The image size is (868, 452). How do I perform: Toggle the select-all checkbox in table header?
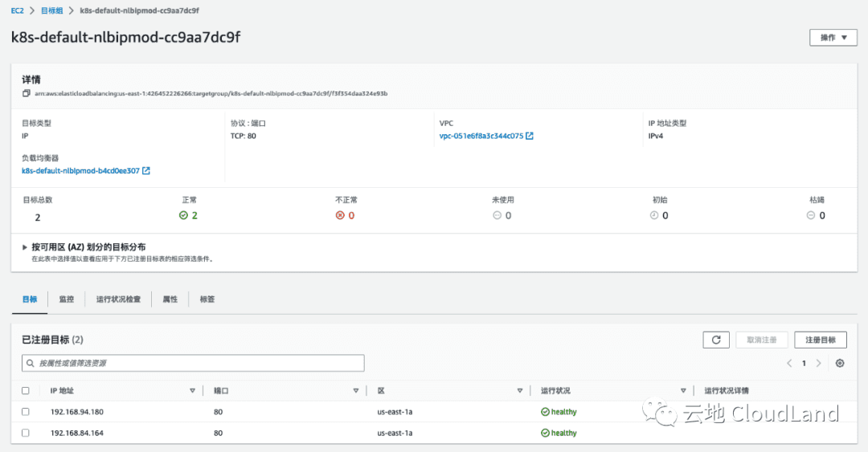point(26,391)
